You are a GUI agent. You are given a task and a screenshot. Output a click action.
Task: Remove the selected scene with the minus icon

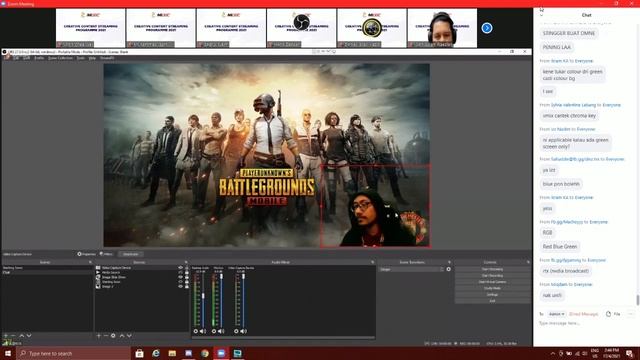click(x=13, y=336)
